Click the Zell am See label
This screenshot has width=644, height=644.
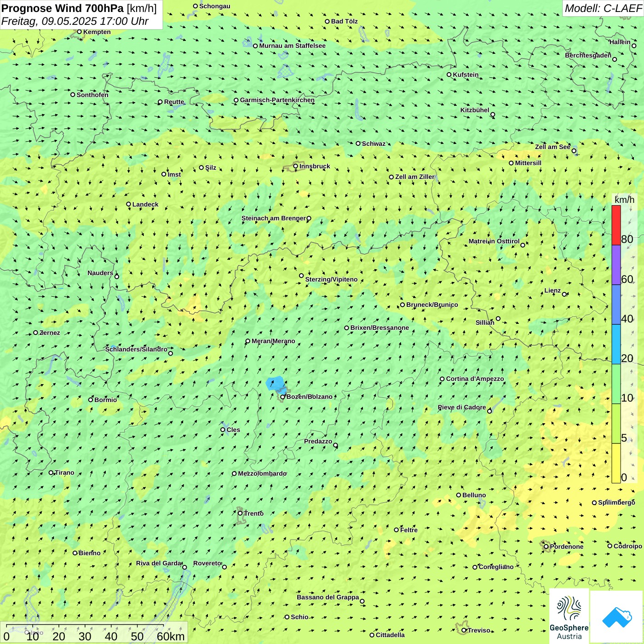pos(552,147)
